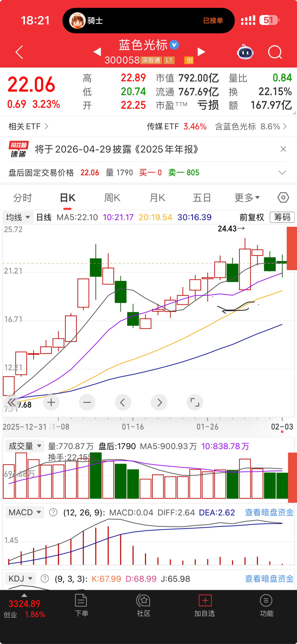Switch to 五日 tab

tap(202, 198)
